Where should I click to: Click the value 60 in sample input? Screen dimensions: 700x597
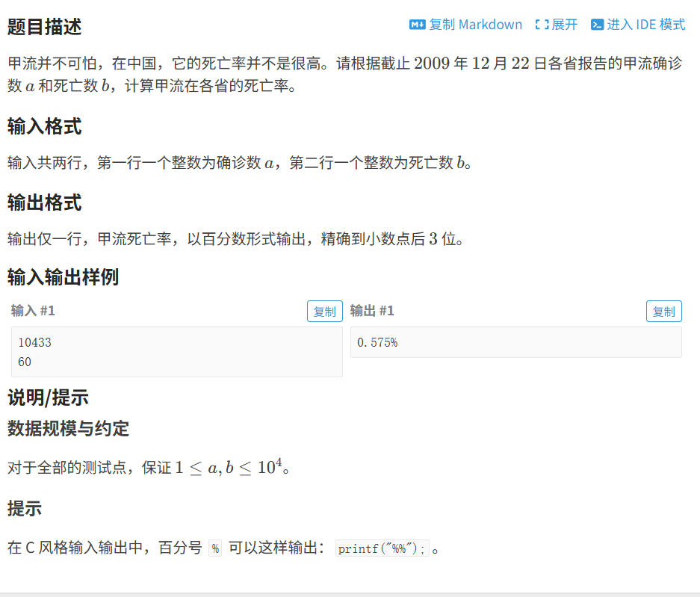click(x=25, y=362)
